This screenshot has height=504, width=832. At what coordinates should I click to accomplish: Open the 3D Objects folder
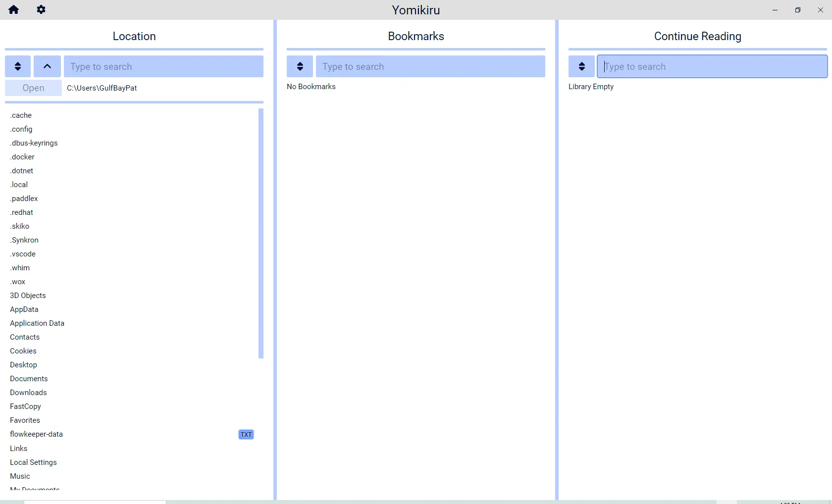coord(28,296)
